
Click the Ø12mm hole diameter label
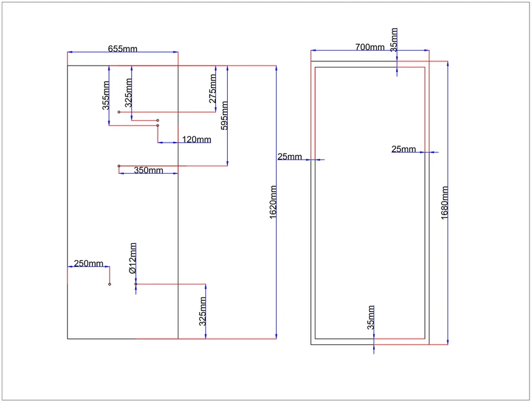133,258
